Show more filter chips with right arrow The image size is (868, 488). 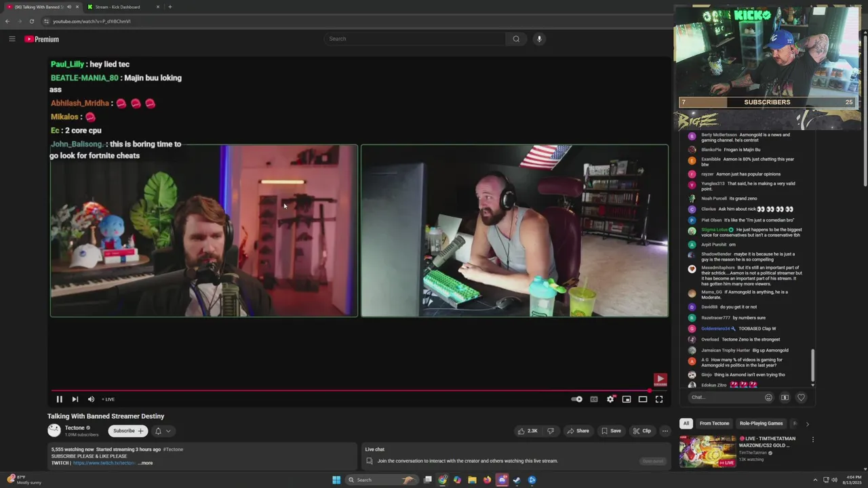point(807,424)
